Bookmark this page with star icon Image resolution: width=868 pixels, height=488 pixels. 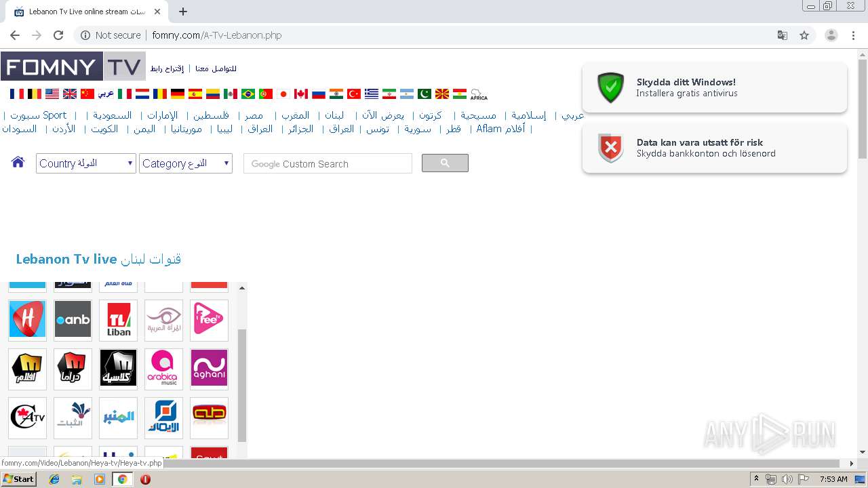click(x=804, y=35)
